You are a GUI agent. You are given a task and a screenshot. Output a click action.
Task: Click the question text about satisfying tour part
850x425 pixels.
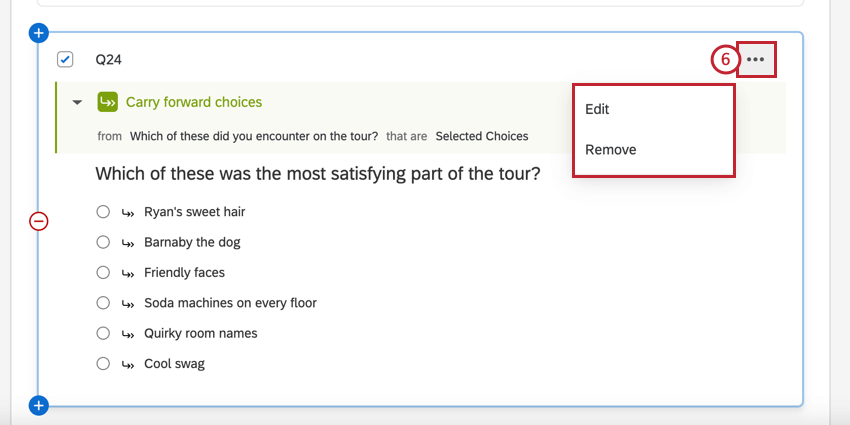pos(318,174)
